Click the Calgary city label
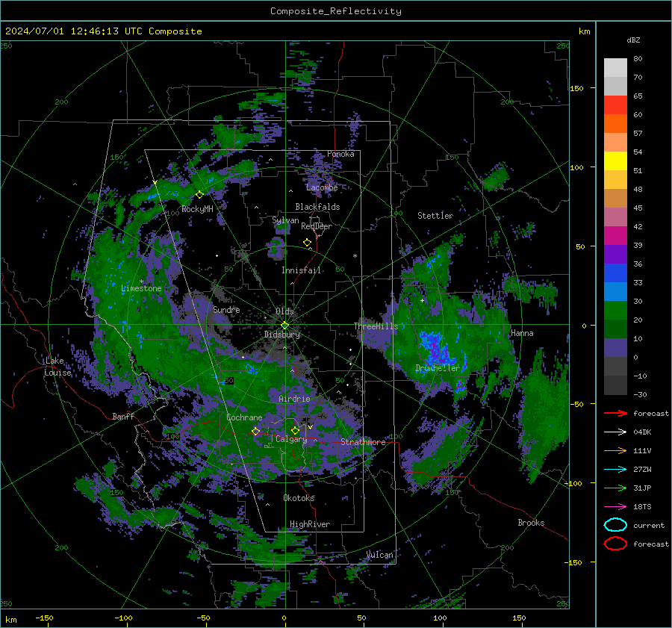Viewport: 672px width, 628px height. (x=291, y=439)
